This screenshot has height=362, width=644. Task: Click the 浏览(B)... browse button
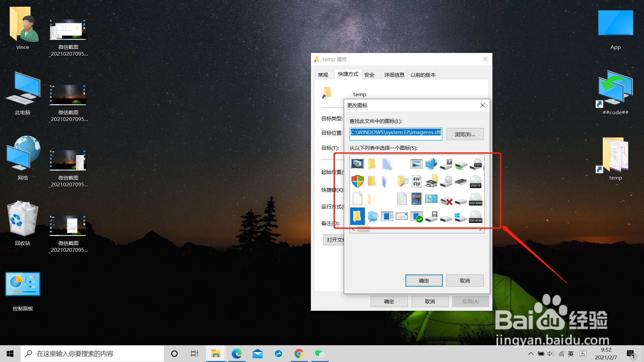point(465,134)
